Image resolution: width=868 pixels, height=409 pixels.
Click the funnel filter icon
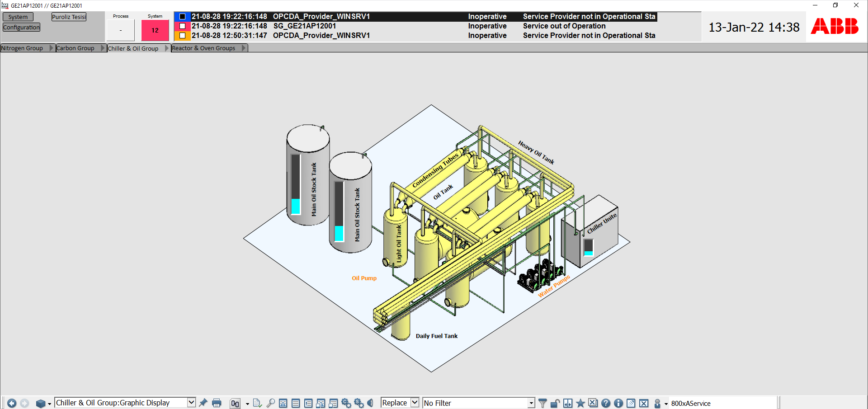[542, 403]
